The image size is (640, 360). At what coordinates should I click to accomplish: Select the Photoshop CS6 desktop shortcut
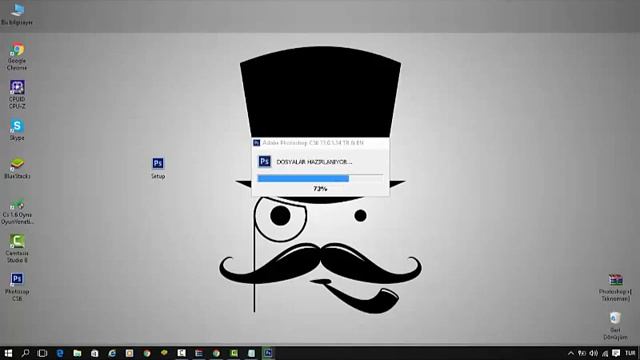click(17, 287)
